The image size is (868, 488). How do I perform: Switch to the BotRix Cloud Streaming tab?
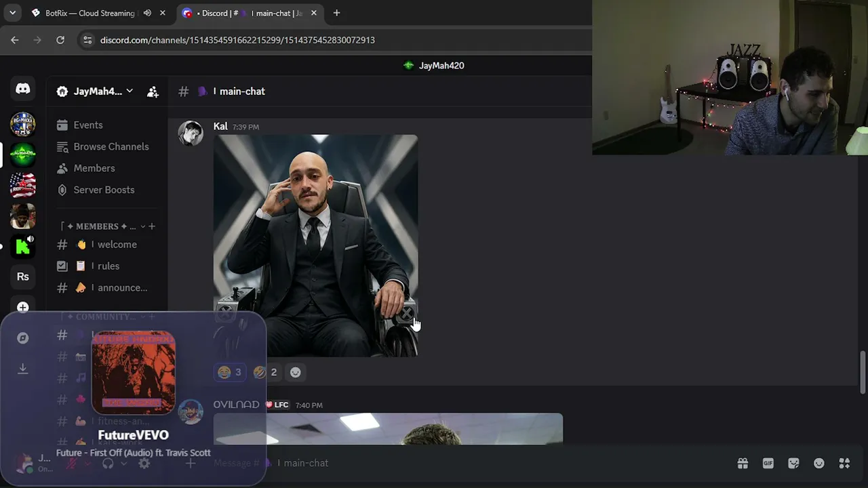(99, 13)
